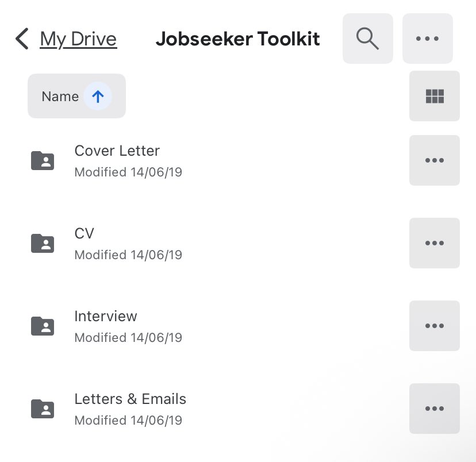Toggle the sort direction arrow on Name
Screen dimensions: 476x462
tap(98, 96)
